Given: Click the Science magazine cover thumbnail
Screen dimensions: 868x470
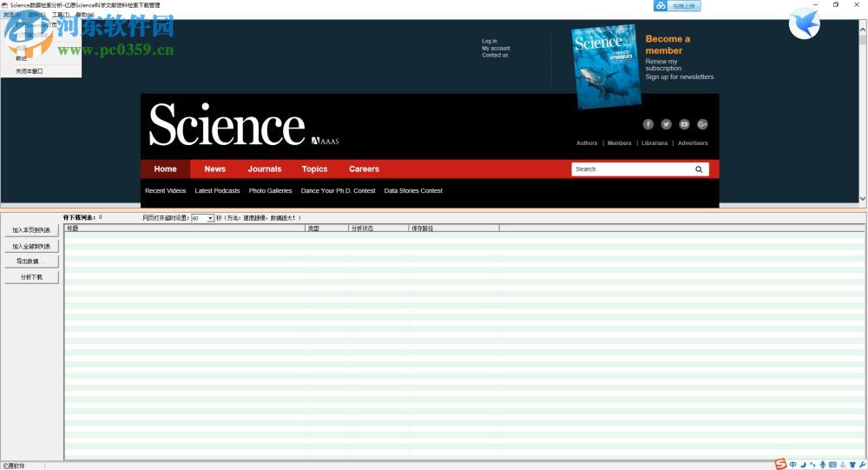Looking at the screenshot, I should (606, 66).
